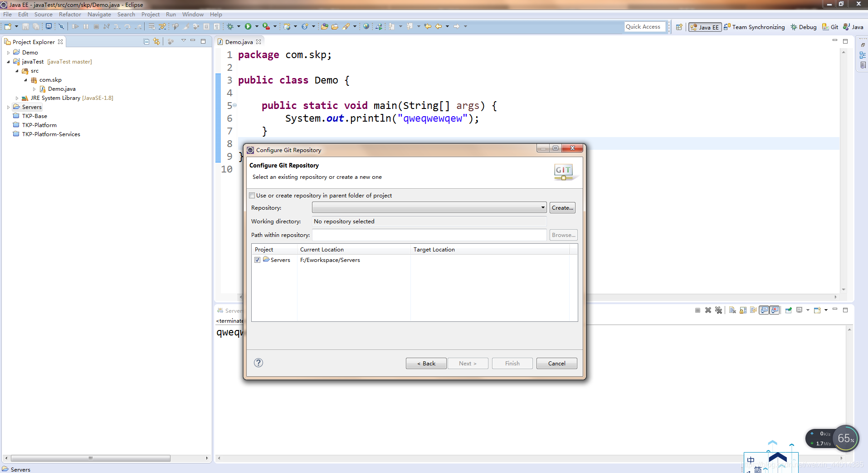
Task: Collapse the com.skp package node
Action: click(x=26, y=80)
